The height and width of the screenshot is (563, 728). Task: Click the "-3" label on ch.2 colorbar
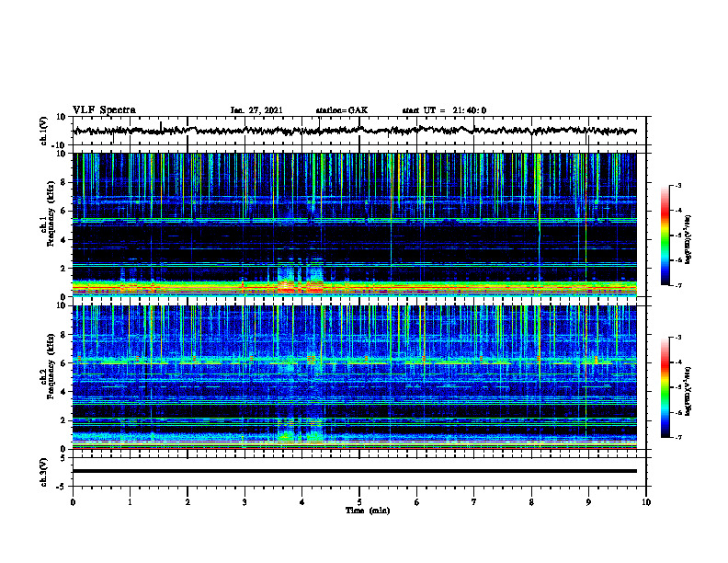point(677,338)
